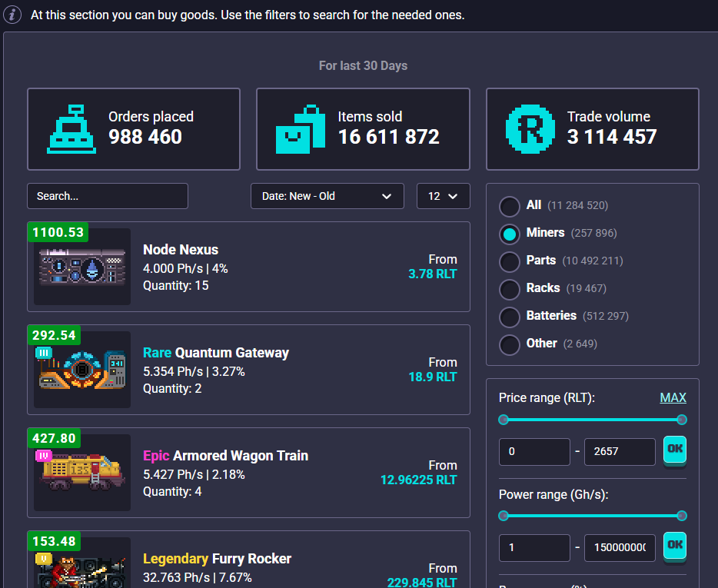The height and width of the screenshot is (588, 718).
Task: Click the Other category label
Action: click(541, 344)
